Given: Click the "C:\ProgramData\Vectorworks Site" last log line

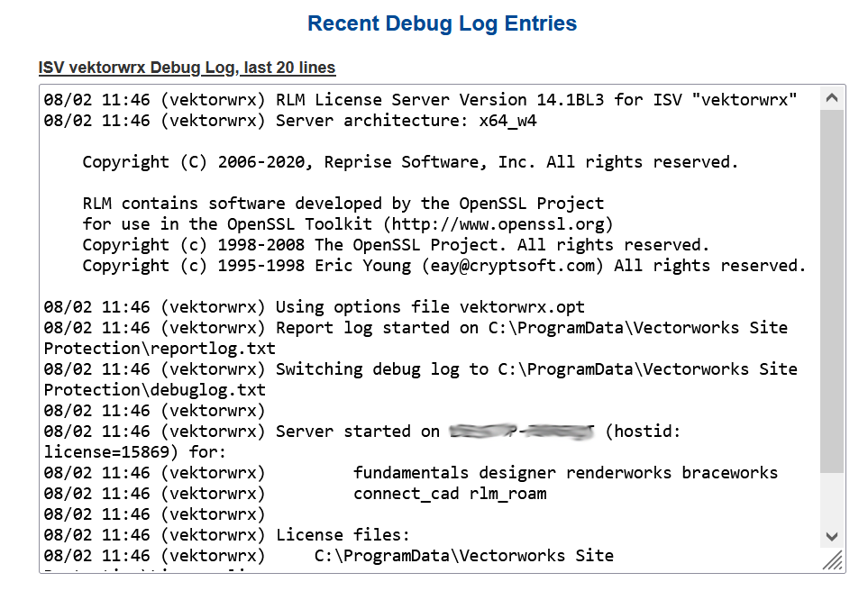Looking at the screenshot, I should (329, 556).
